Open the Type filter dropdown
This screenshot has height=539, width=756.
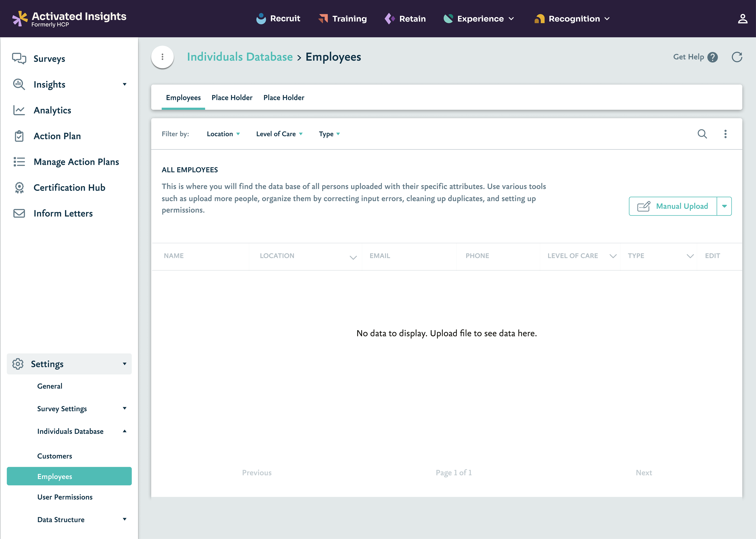click(x=329, y=134)
